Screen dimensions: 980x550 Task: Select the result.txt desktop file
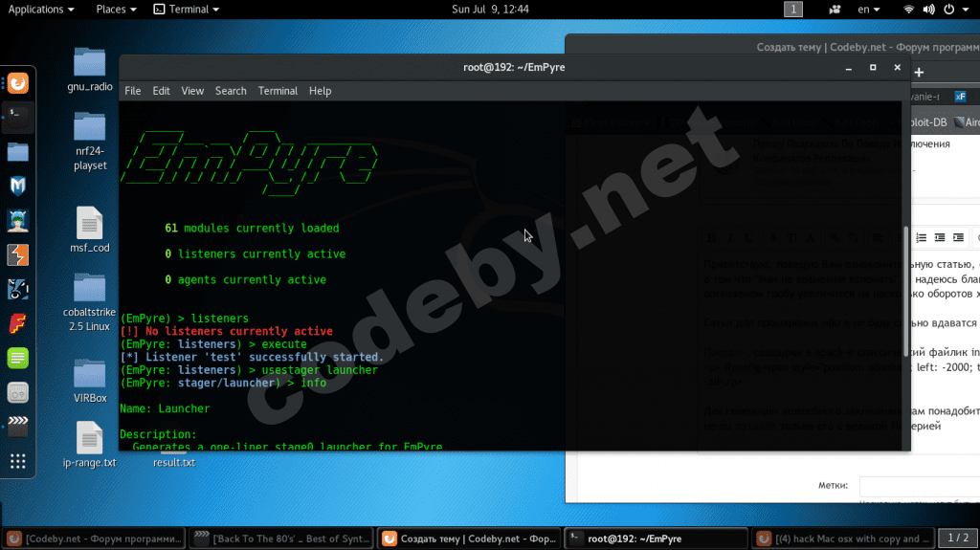[174, 461]
